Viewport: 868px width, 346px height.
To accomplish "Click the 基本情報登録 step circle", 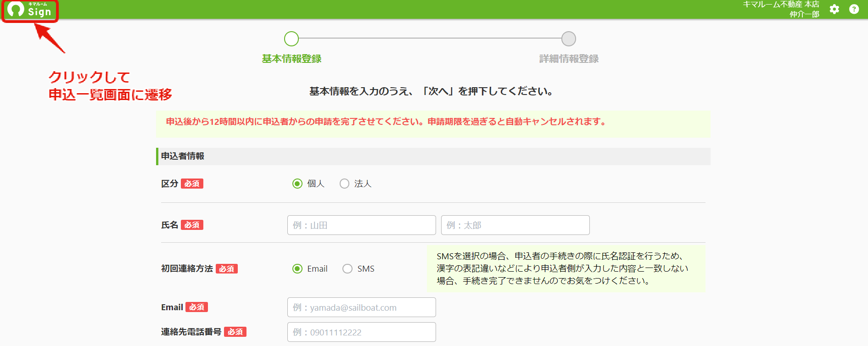I will pos(291,39).
